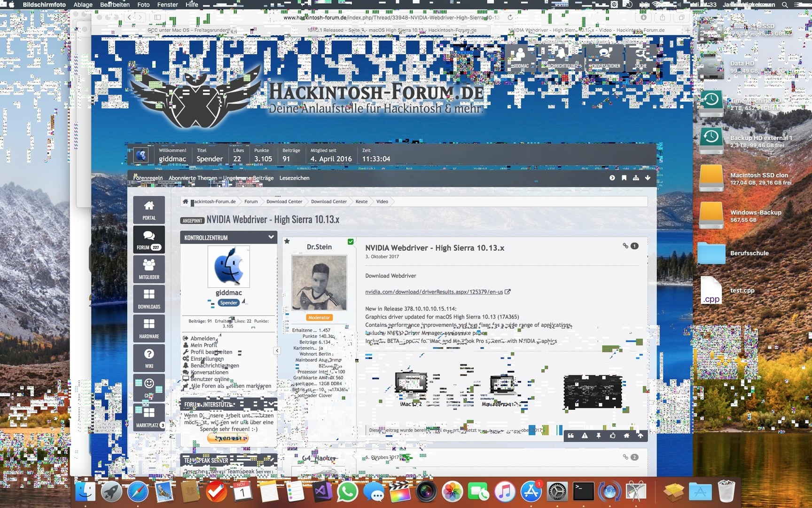Click Safari's Share toolbar button

pyautogui.click(x=663, y=17)
